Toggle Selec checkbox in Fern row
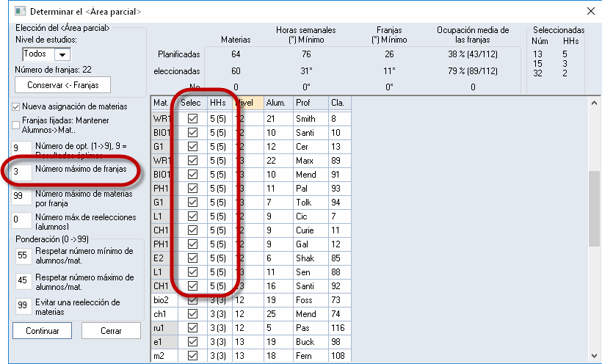 pyautogui.click(x=192, y=356)
